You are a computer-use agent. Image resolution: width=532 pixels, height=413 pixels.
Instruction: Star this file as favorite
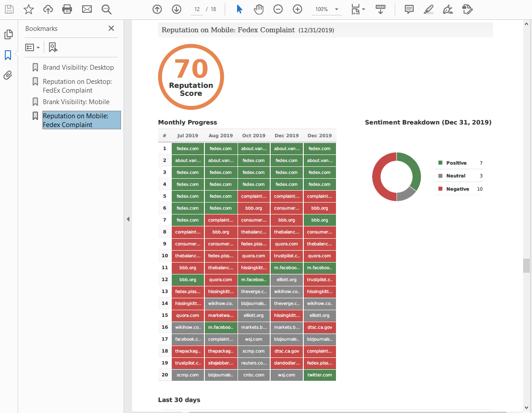(29, 9)
